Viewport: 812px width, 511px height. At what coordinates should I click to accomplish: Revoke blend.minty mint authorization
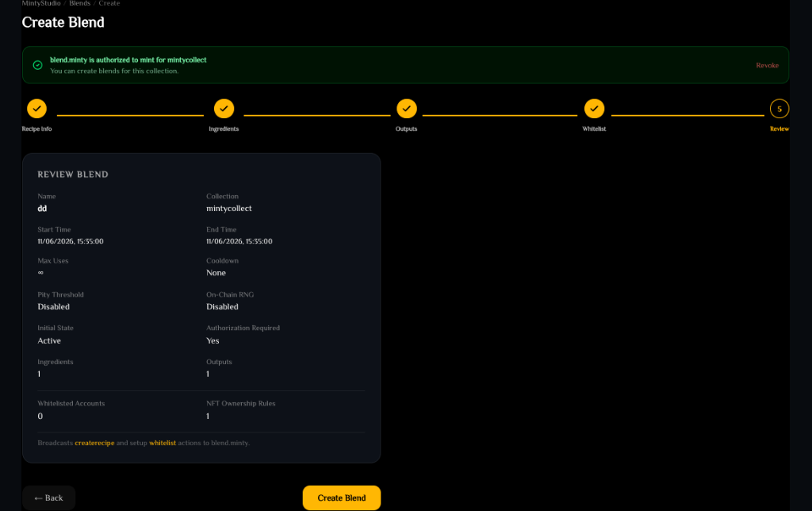[767, 65]
